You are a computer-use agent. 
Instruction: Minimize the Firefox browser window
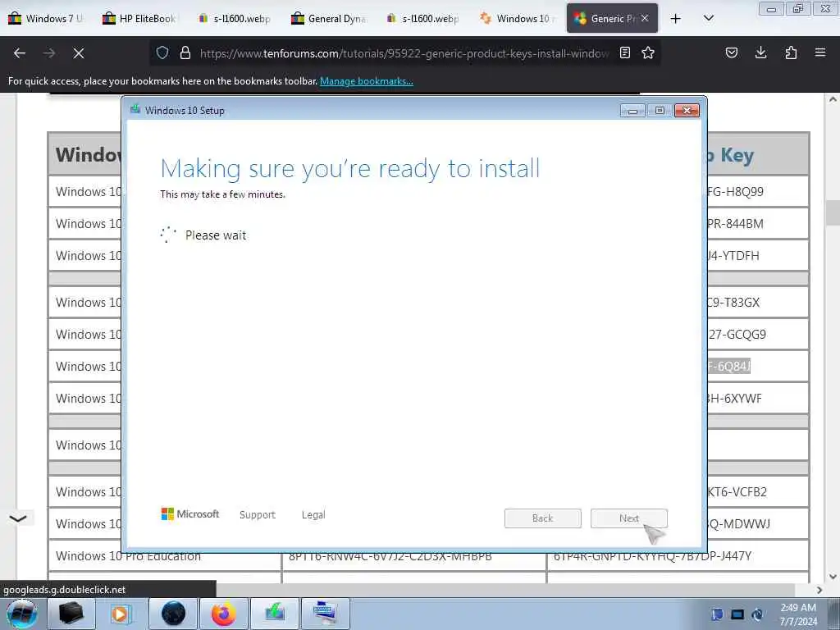point(771,8)
